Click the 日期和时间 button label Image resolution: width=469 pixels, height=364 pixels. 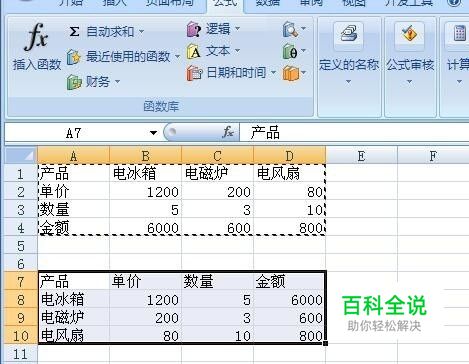236,72
